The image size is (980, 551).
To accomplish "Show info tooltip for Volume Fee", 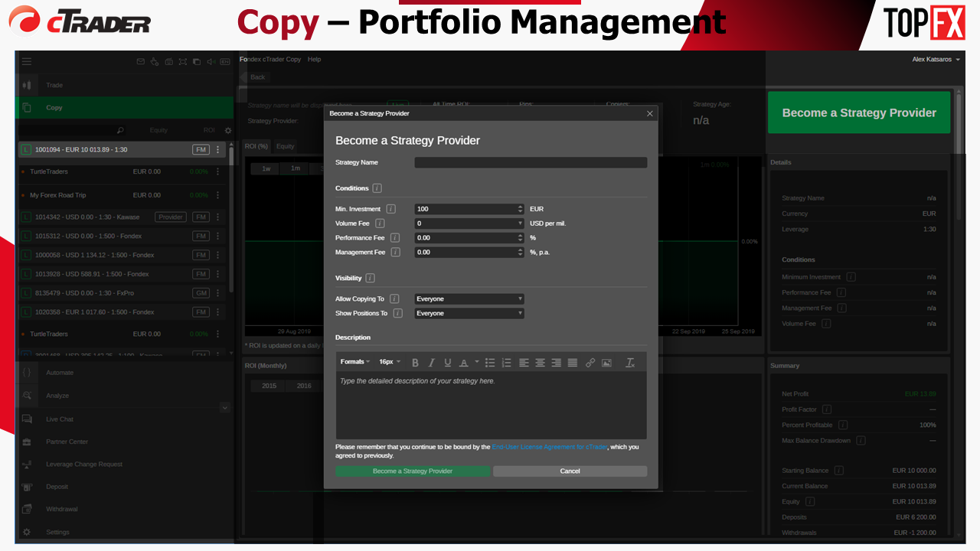I will click(x=379, y=223).
